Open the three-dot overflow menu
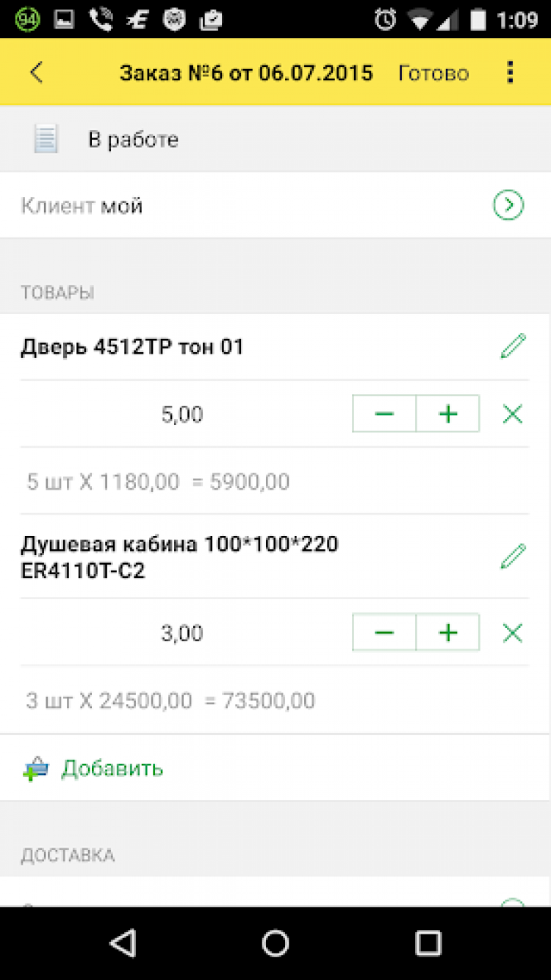This screenshot has width=551, height=980. click(x=510, y=73)
